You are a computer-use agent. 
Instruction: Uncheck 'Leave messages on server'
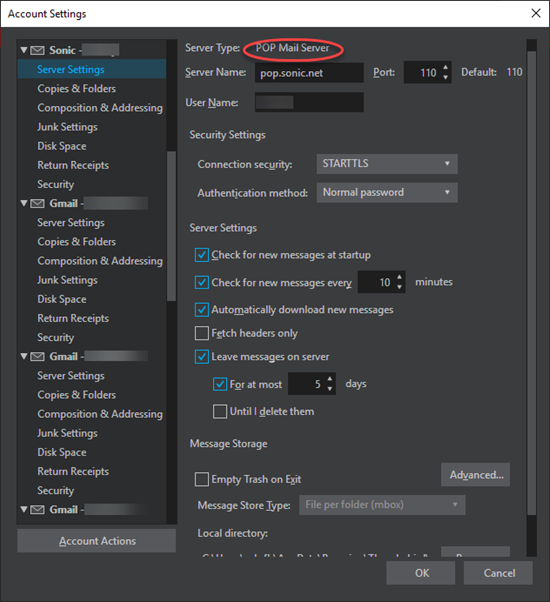202,357
